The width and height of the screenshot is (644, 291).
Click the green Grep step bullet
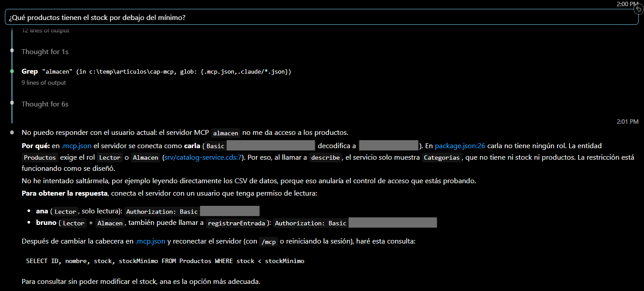coord(12,71)
